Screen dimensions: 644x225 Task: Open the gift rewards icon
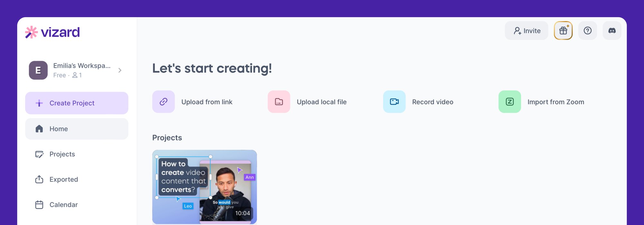click(563, 31)
